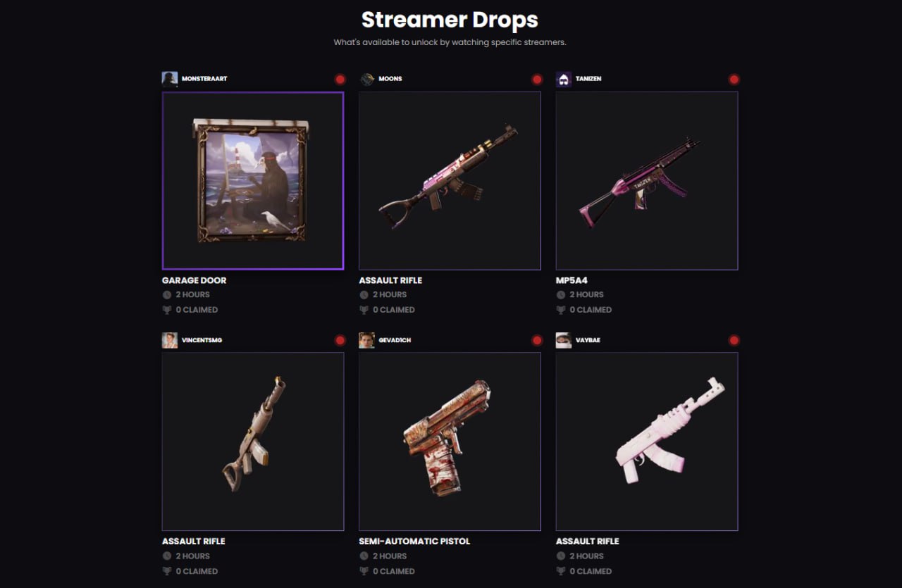The image size is (902, 588).
Task: Click Gevad1ch's streamer avatar icon
Action: [x=366, y=340]
